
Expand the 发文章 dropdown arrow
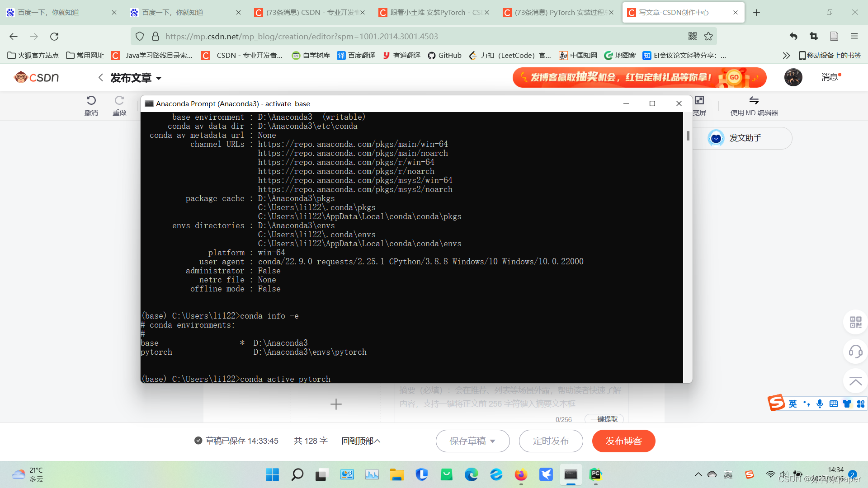click(158, 78)
